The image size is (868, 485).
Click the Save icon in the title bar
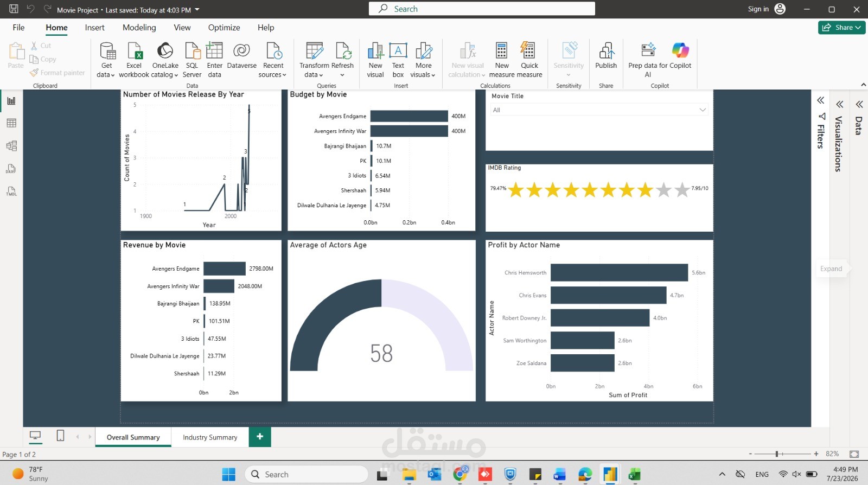(x=14, y=9)
